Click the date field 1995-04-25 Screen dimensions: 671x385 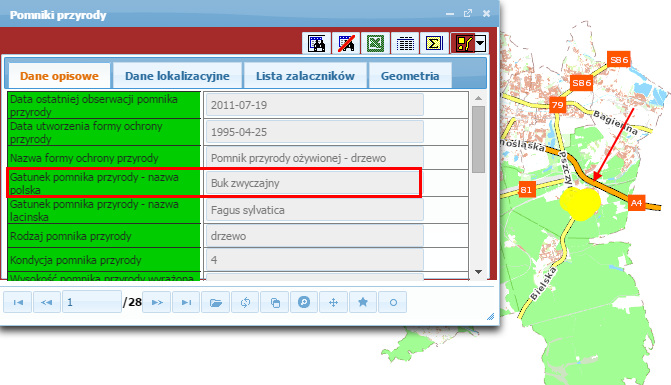[315, 132]
